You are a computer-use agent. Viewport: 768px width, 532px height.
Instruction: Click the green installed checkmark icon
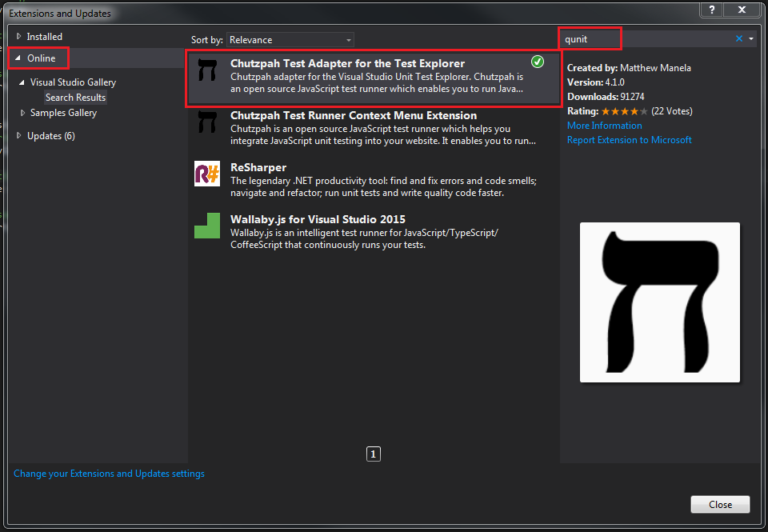[x=538, y=62]
